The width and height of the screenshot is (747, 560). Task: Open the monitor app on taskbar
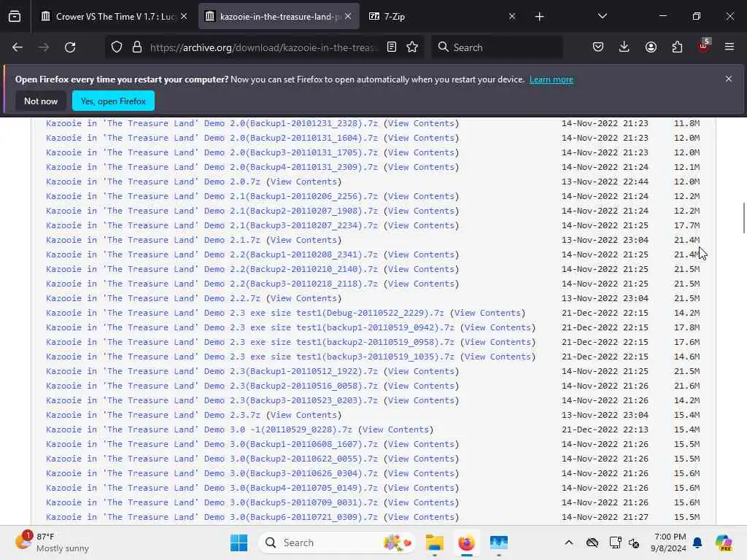coord(499,542)
